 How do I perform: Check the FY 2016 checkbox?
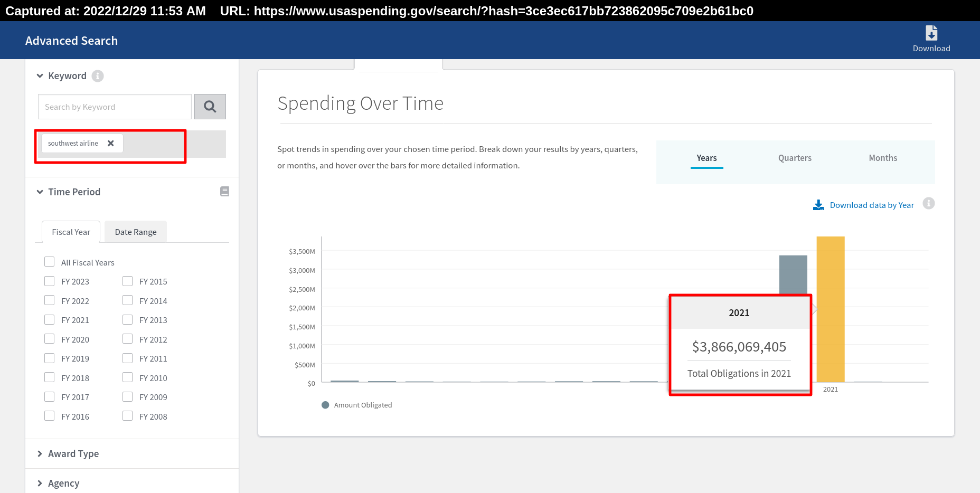50,416
